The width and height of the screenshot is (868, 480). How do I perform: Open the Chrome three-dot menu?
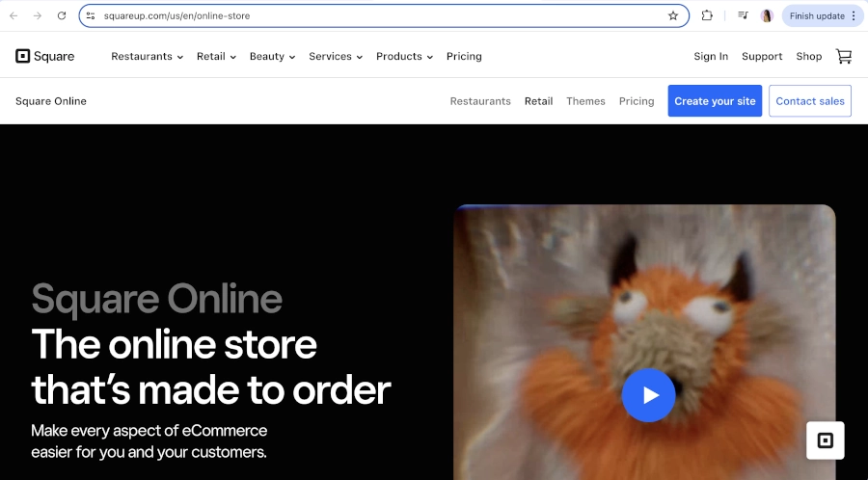point(854,15)
